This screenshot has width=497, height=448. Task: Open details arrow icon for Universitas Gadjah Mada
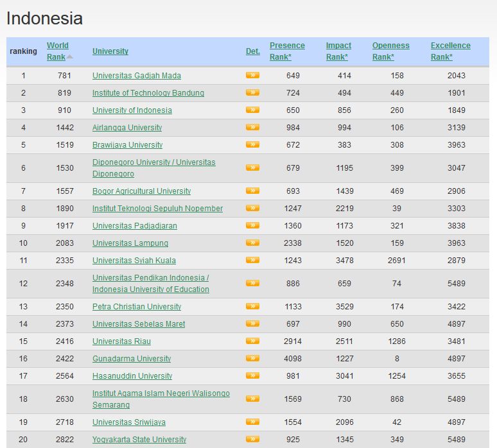(252, 75)
